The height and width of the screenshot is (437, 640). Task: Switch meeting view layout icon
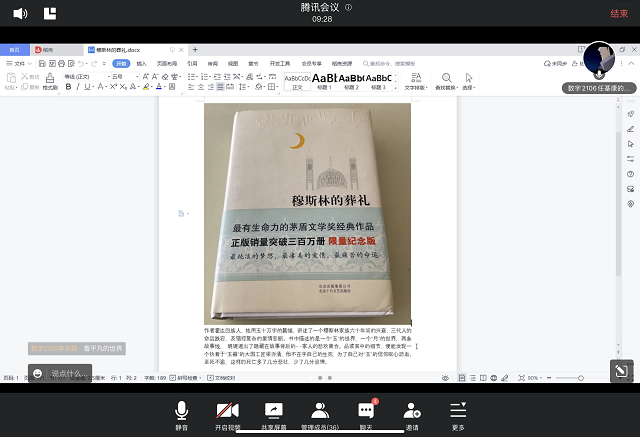(50, 13)
